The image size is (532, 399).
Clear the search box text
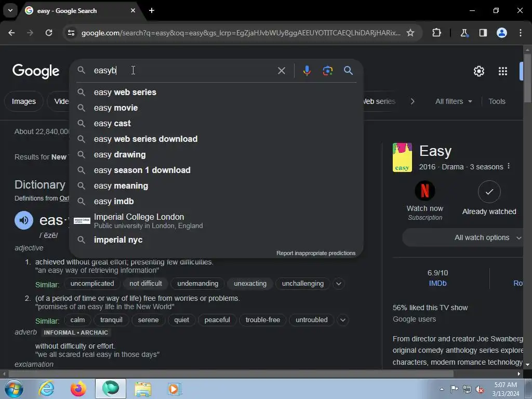point(281,71)
